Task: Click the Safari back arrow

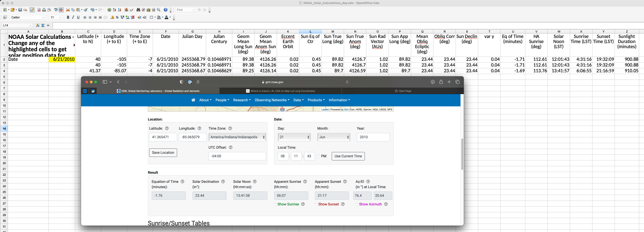Action: click(118, 82)
